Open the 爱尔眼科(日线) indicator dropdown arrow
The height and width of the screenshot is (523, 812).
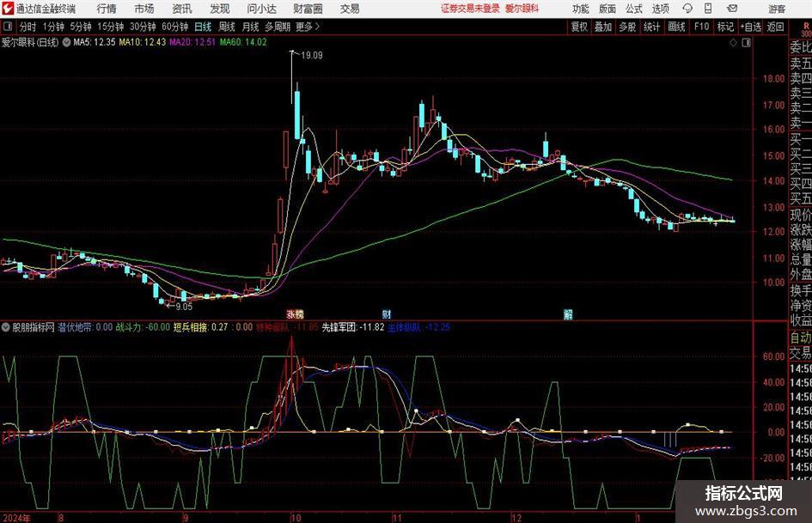point(66,42)
